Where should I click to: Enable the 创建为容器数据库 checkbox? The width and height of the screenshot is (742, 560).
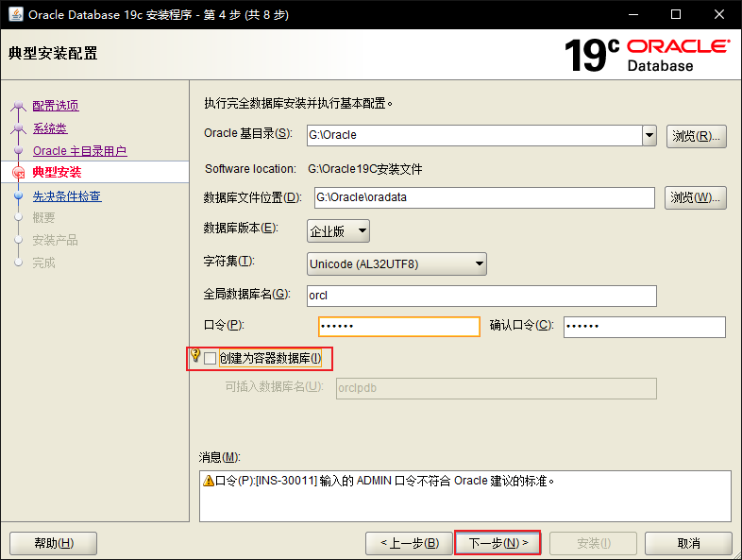click(210, 358)
